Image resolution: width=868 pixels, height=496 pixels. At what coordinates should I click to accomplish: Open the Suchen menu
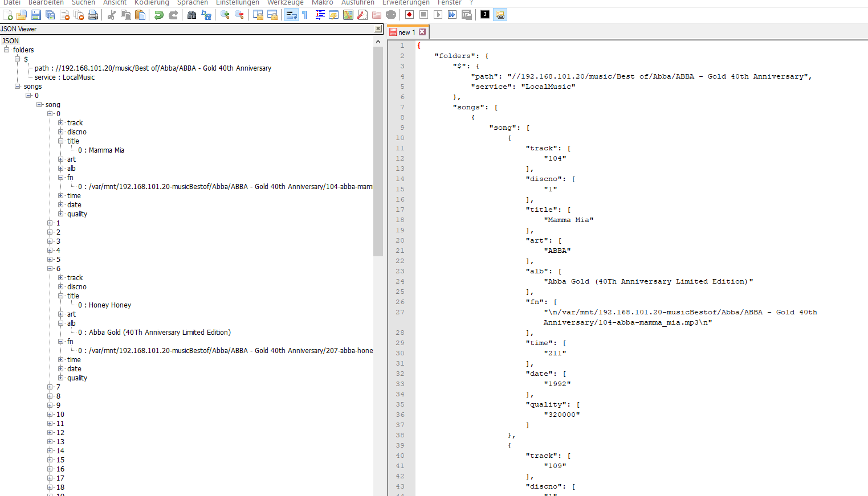83,3
